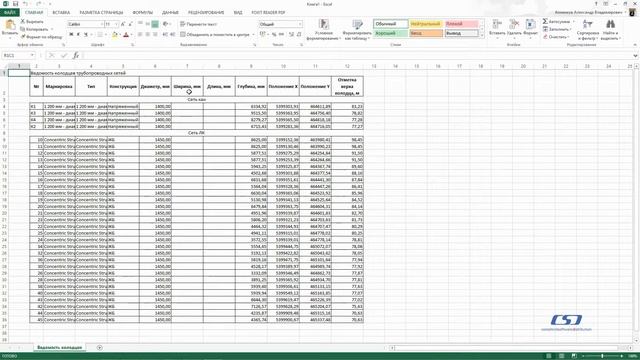Open the font size dropdown
The height and width of the screenshot is (360, 640).
pyautogui.click(x=117, y=24)
